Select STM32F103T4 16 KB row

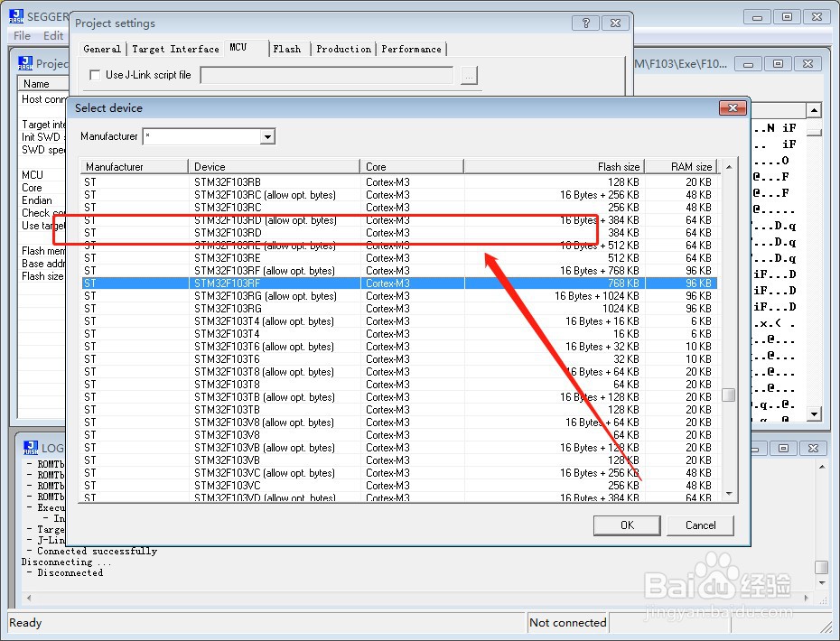pos(399,334)
